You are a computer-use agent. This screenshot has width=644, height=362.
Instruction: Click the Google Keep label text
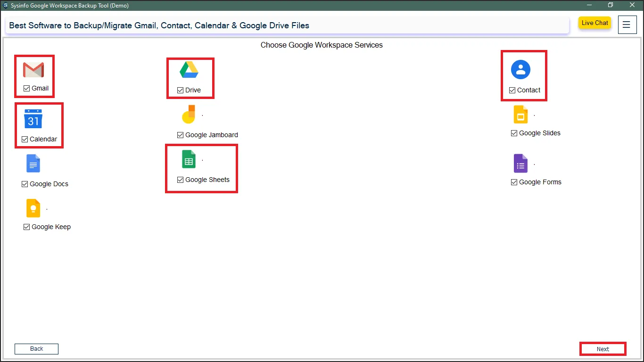point(51,227)
